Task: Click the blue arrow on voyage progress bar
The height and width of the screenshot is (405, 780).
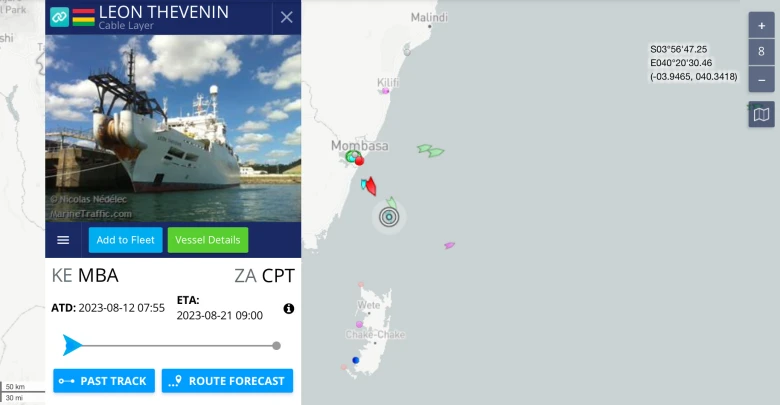Action: click(72, 345)
